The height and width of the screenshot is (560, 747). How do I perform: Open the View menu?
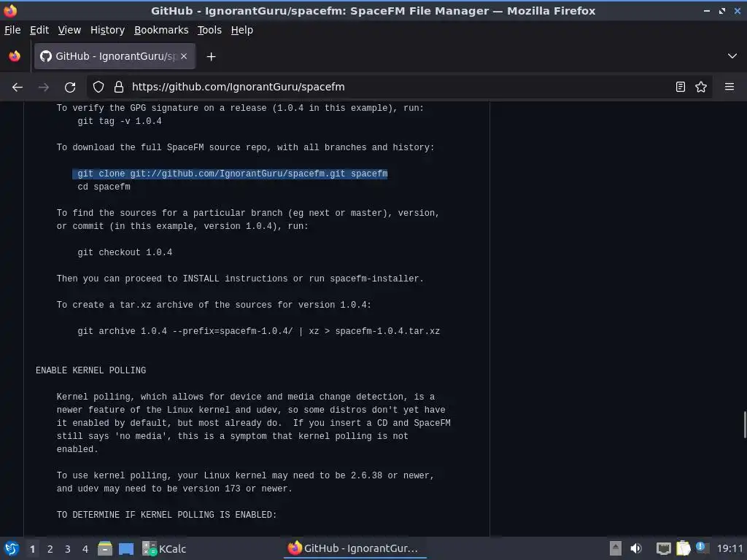(69, 30)
